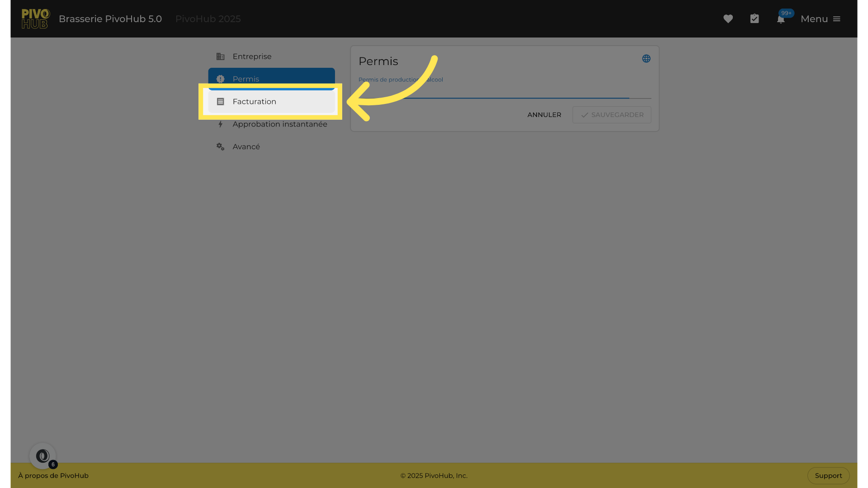Click the lightning bolt Approbation icon
Viewport: 868px width, 488px height.
pyautogui.click(x=221, y=124)
